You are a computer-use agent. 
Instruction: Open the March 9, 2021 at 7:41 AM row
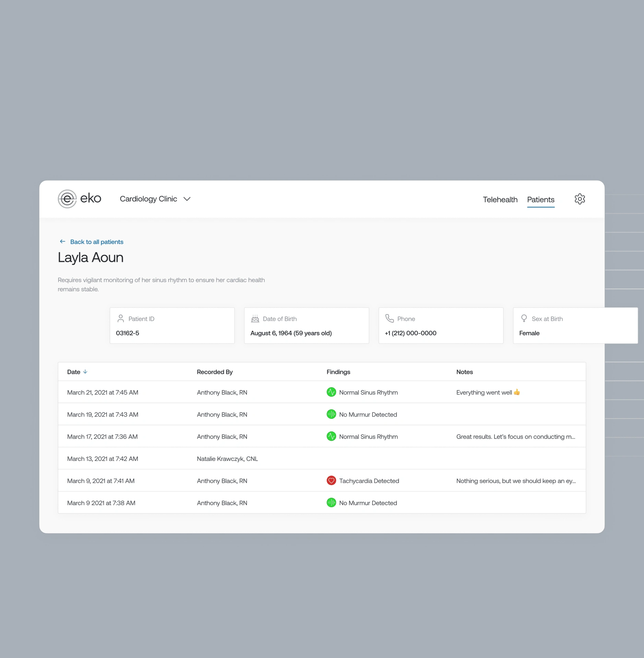click(x=322, y=480)
